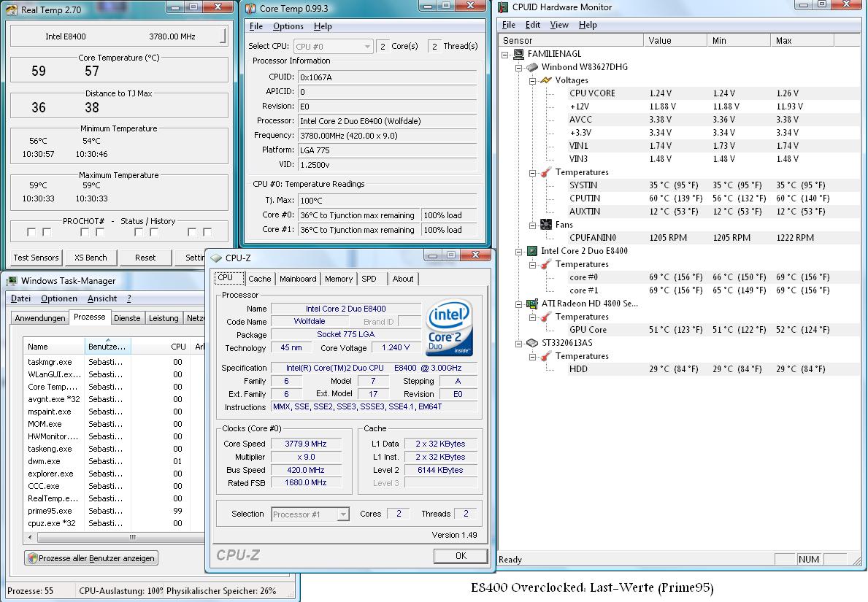Sort Task-Manager processes by CPU column header

point(161,347)
